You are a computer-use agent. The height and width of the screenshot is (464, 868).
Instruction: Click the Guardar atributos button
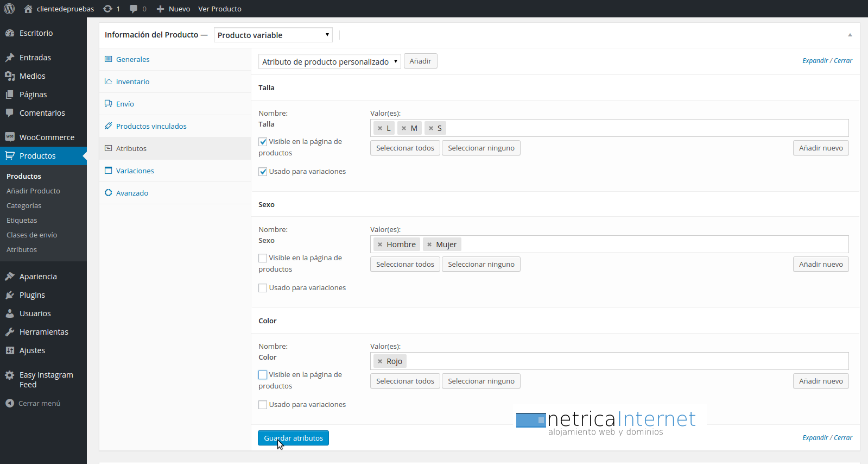[x=293, y=438]
